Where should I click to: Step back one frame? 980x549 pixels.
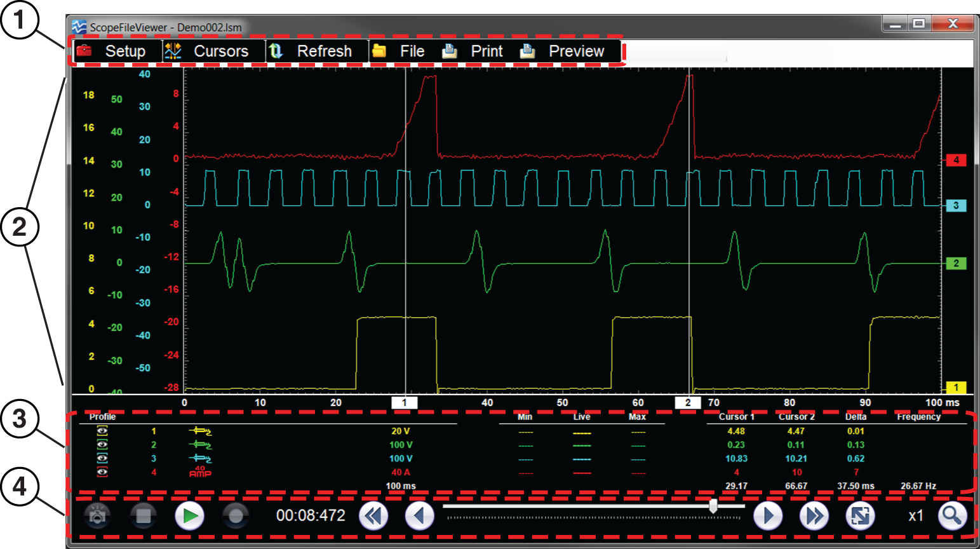click(x=419, y=515)
